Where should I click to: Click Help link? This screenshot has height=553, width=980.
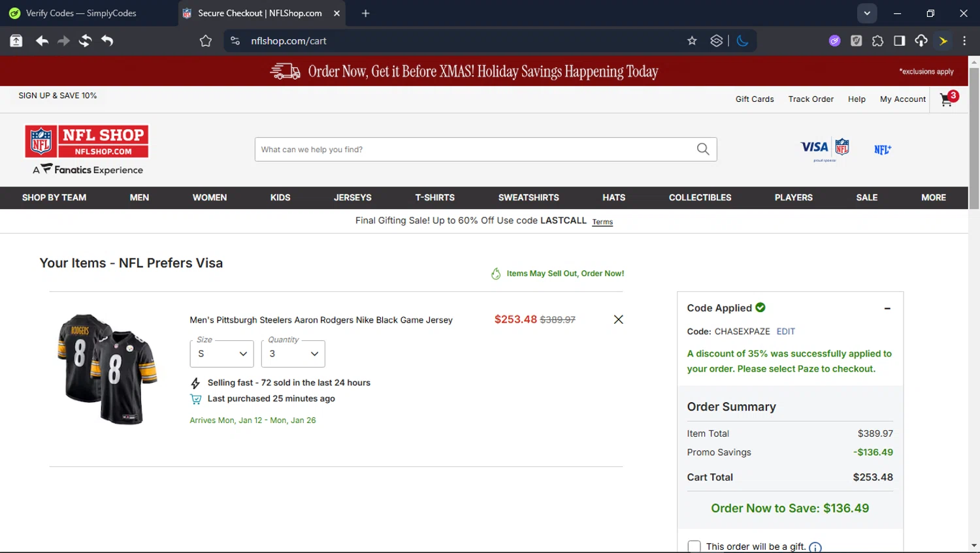857,99
